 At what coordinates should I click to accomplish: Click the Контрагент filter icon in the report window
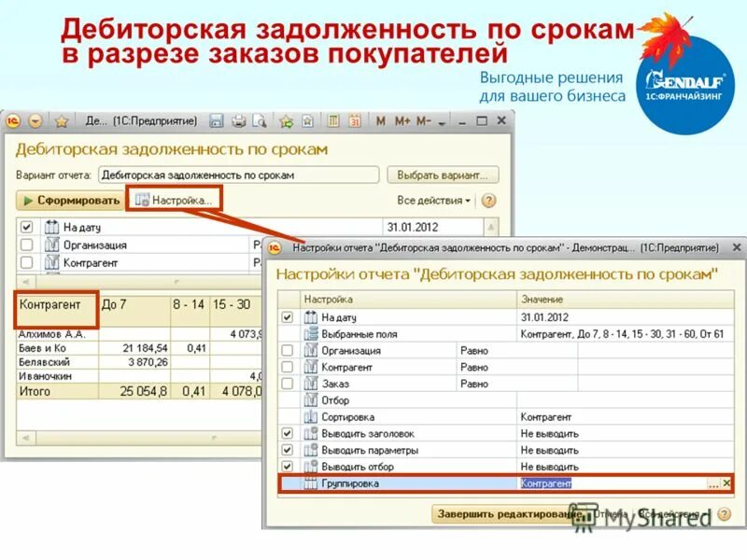[51, 262]
